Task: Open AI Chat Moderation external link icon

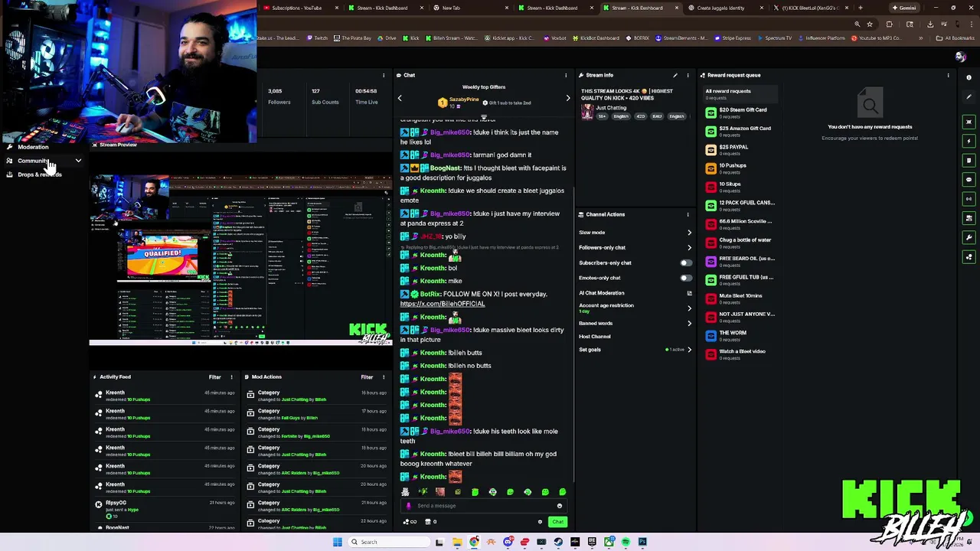Action: coord(689,293)
